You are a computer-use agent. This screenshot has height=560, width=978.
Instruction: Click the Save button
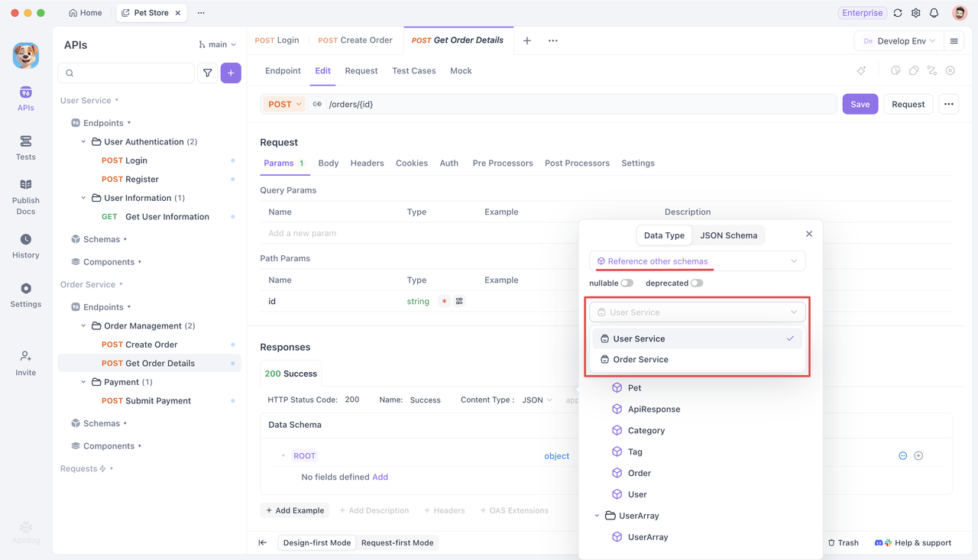(x=860, y=103)
